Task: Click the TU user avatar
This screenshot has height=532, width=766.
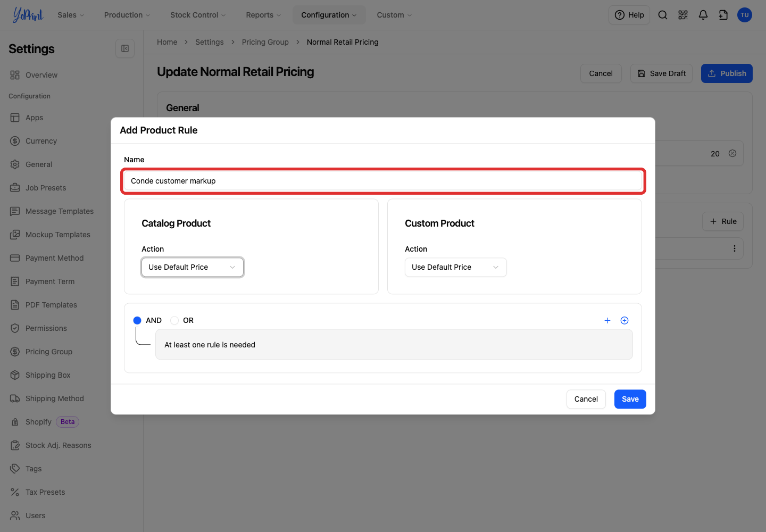Action: coord(745,15)
